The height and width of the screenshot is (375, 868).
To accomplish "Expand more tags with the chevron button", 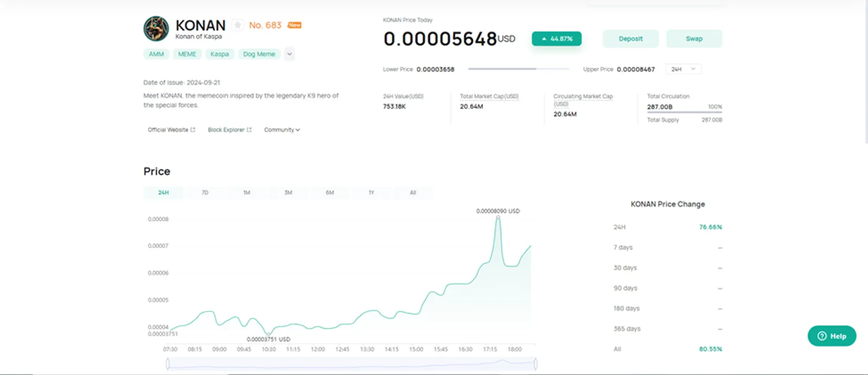I will click(x=290, y=54).
